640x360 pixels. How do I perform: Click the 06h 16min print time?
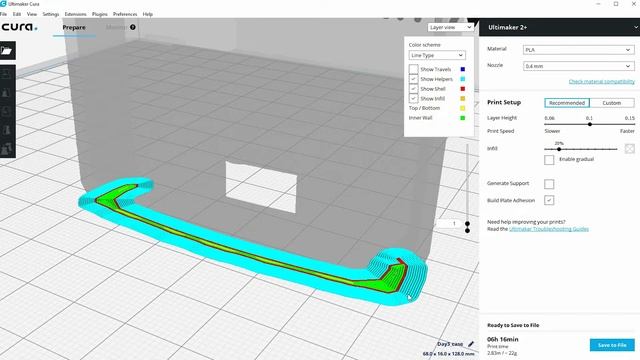point(503,339)
